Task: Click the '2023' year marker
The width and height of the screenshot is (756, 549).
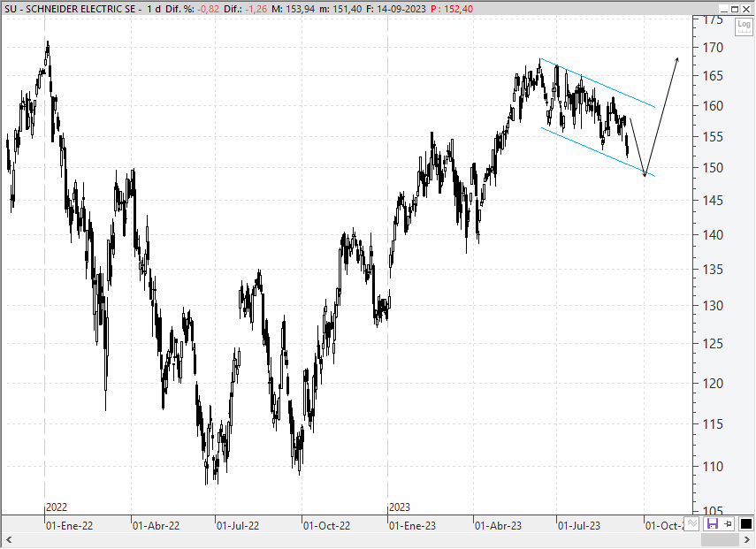Action: point(399,507)
